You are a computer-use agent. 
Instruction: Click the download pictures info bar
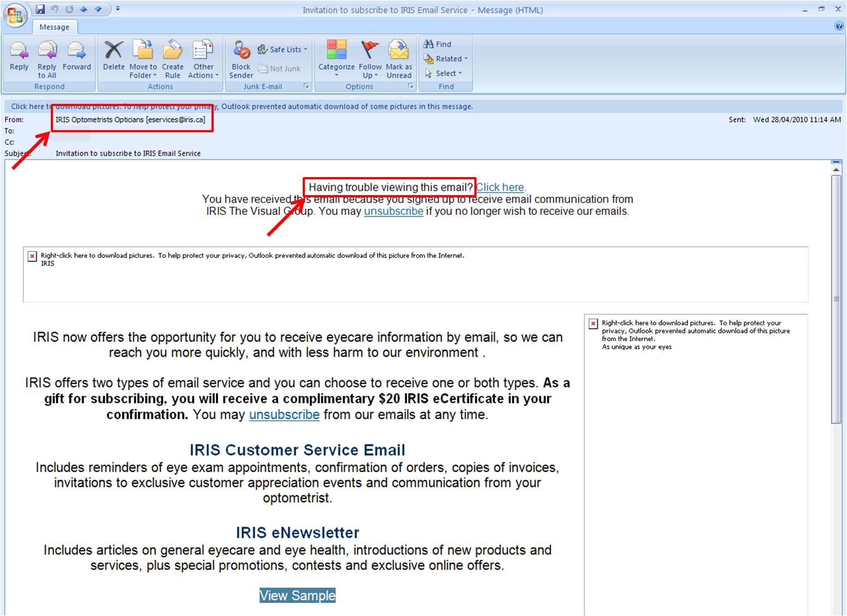click(x=423, y=107)
